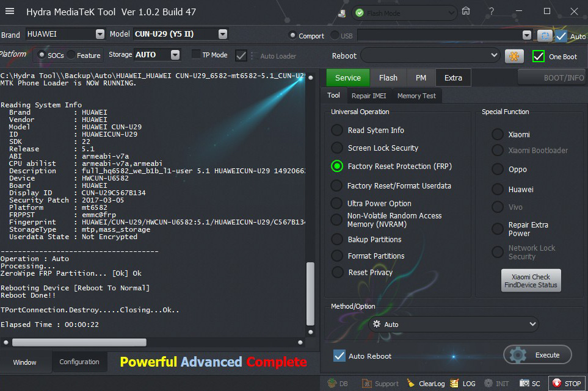Viewport: 588px width, 391px height.
Task: Open the DB database icon
Action: (x=332, y=383)
